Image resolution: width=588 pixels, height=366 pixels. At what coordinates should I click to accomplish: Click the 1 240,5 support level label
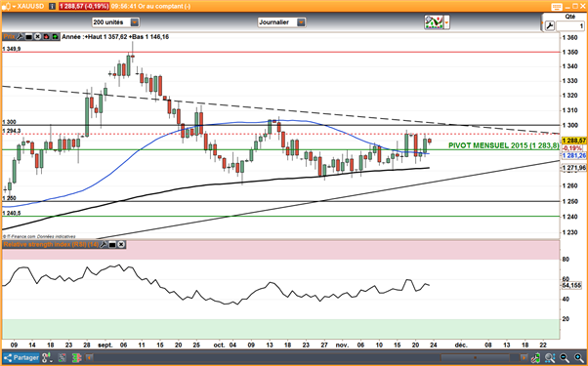pos(12,213)
